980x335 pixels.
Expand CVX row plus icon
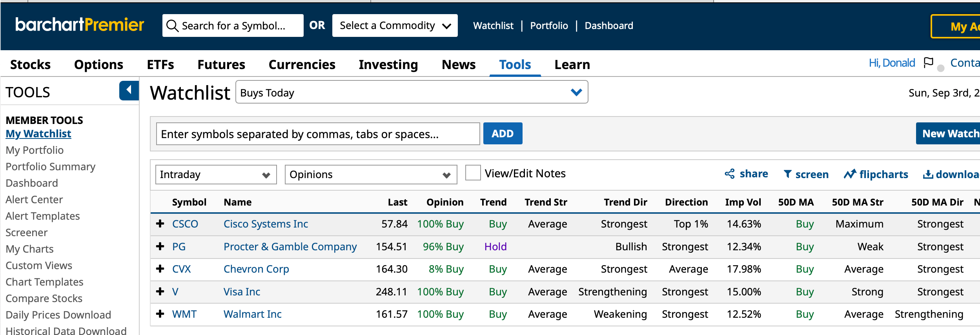[160, 269]
